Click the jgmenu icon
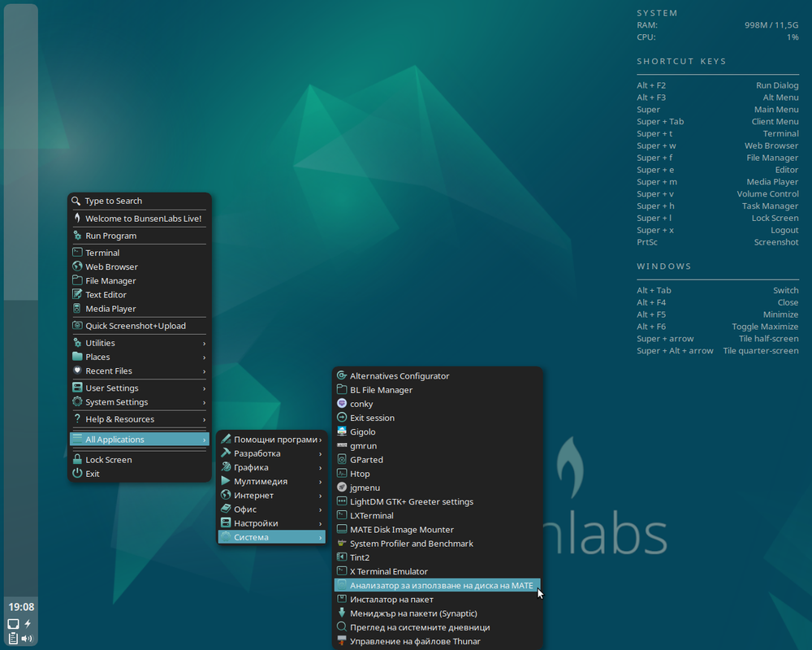Image resolution: width=812 pixels, height=650 pixels. [x=342, y=487]
